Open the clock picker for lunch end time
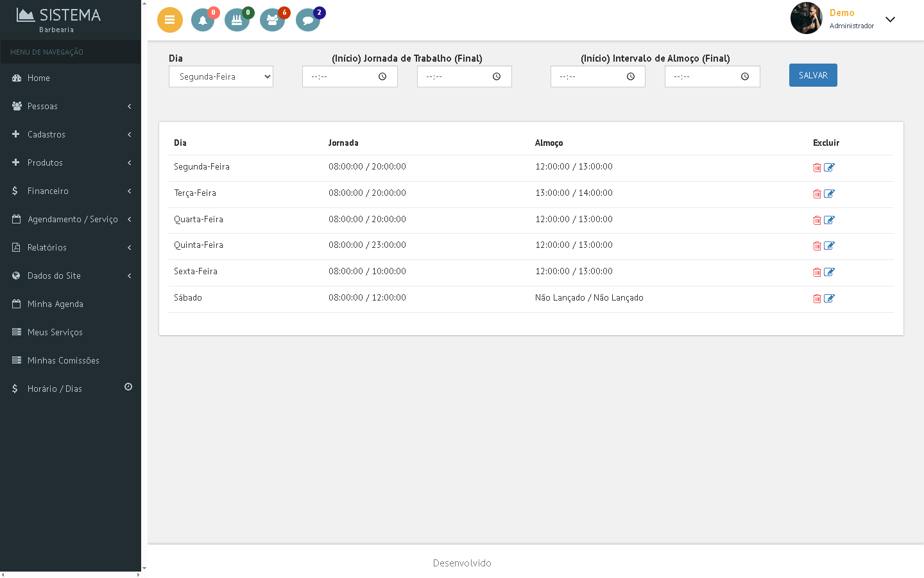 pyautogui.click(x=745, y=76)
